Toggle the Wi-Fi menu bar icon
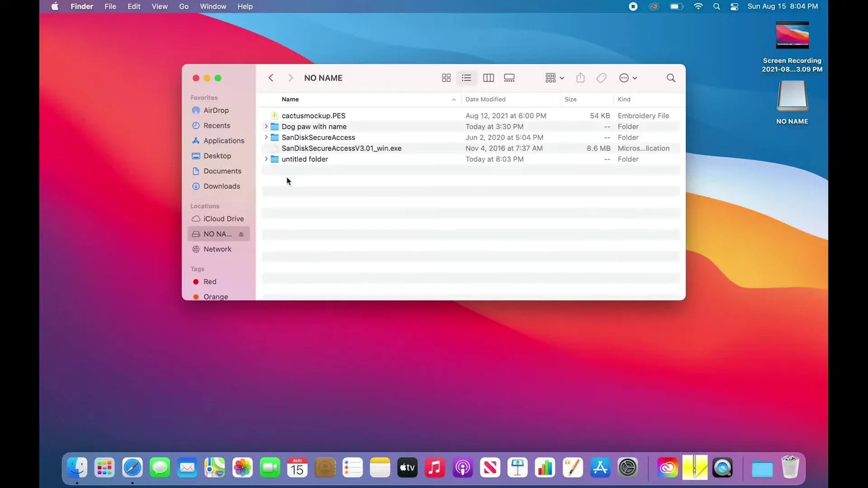Image resolution: width=868 pixels, height=488 pixels. [698, 7]
